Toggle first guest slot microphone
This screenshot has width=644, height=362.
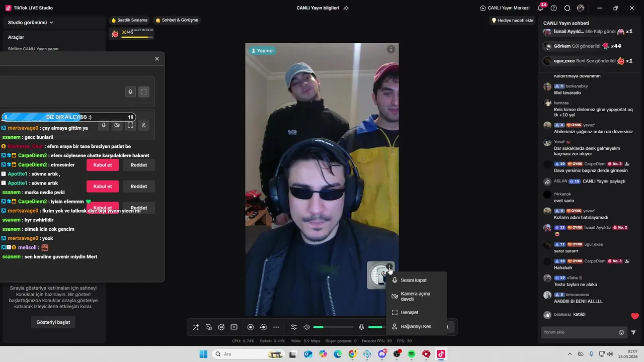pyautogui.click(x=130, y=92)
